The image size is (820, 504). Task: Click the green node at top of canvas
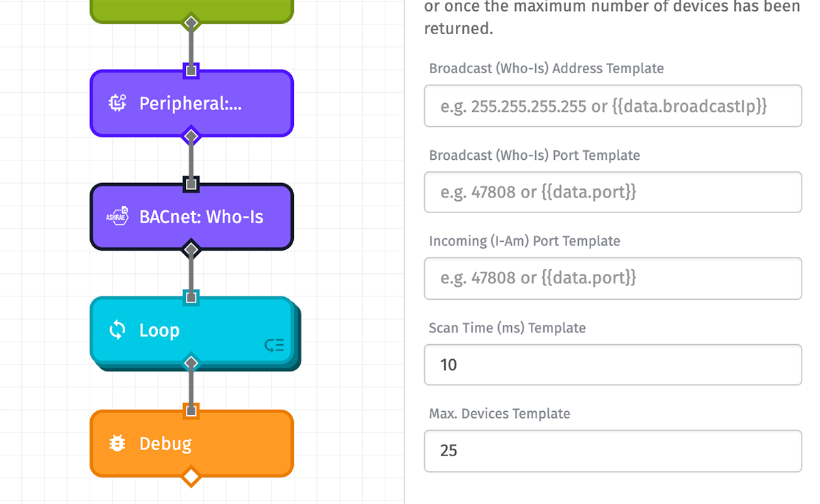(x=191, y=11)
